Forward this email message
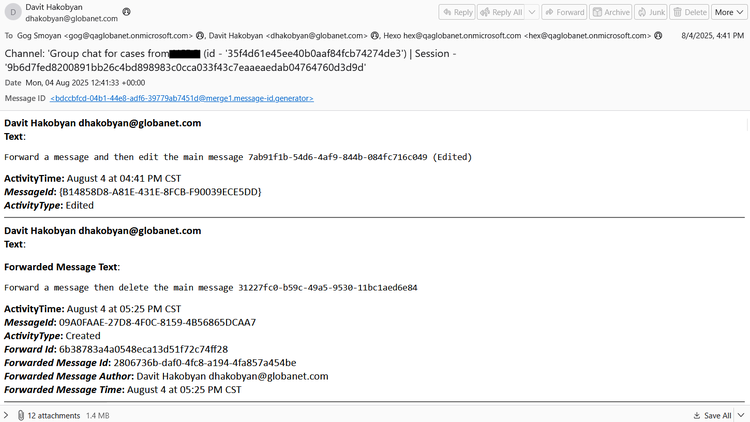Viewport: 750px width, 422px height. click(x=565, y=12)
